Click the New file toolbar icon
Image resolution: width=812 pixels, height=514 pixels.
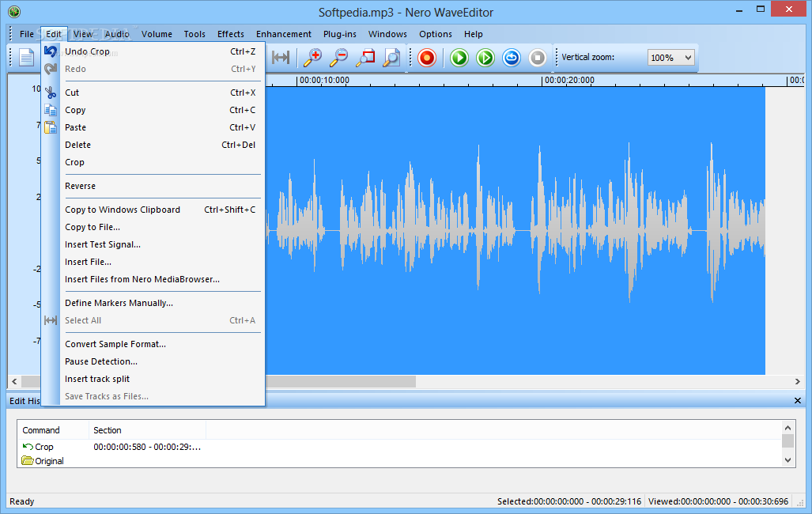pyautogui.click(x=26, y=58)
